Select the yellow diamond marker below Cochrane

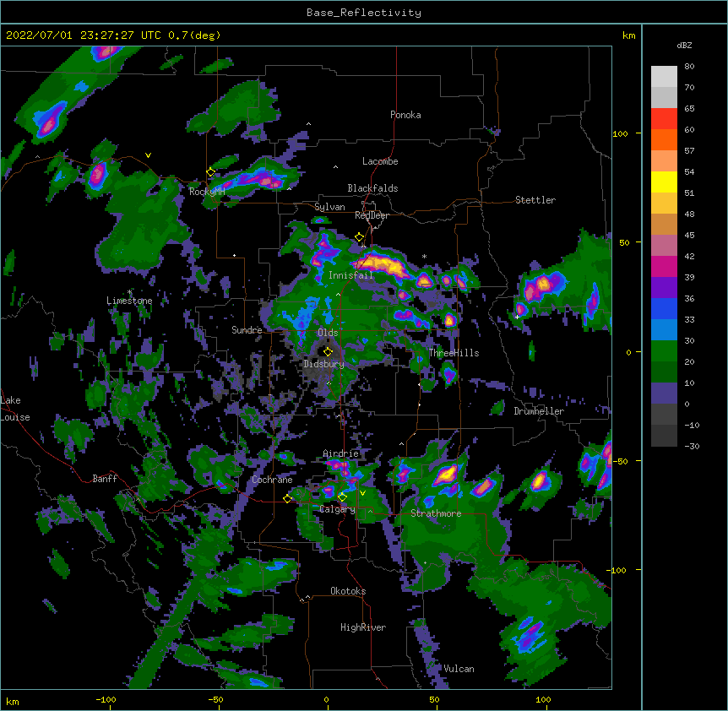[287, 498]
